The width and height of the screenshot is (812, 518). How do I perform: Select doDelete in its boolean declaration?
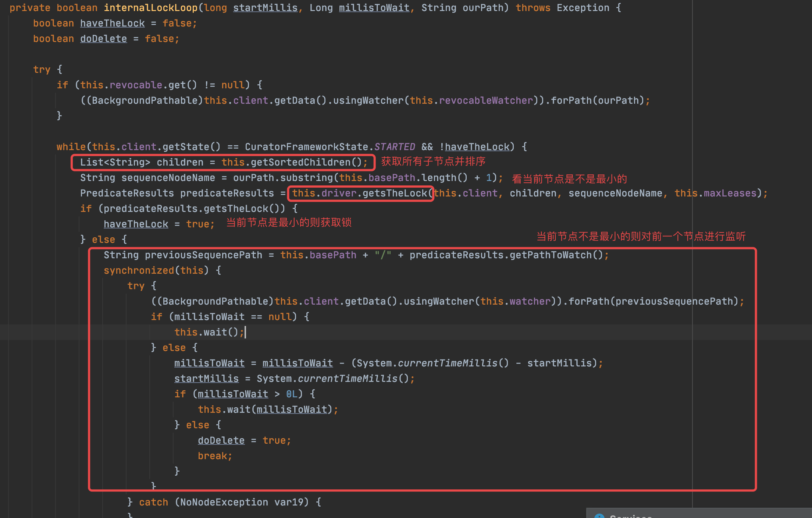tap(103, 39)
